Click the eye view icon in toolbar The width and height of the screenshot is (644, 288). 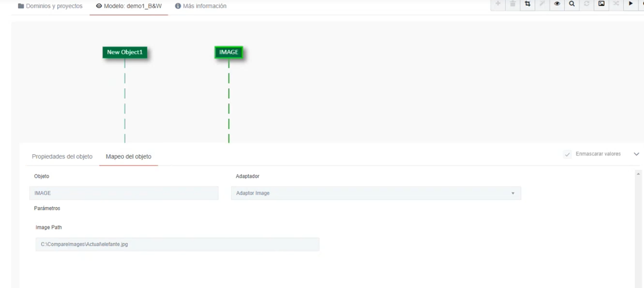pos(557,4)
